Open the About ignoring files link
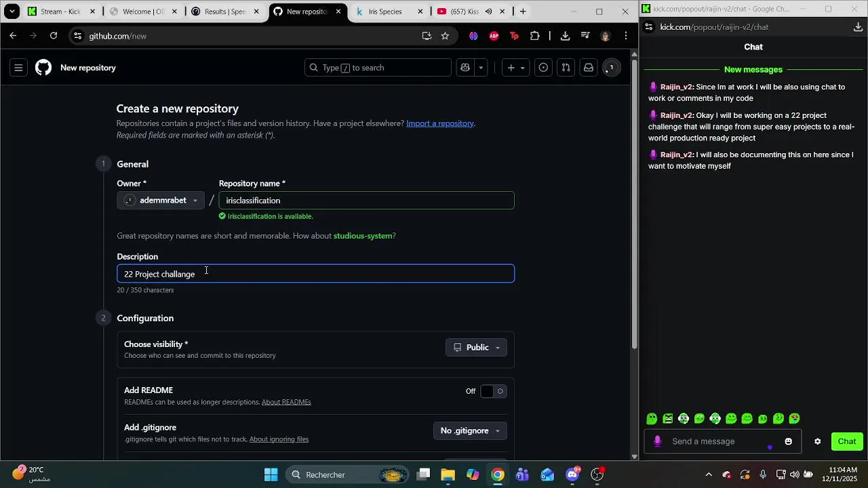The image size is (868, 488). [279, 440]
